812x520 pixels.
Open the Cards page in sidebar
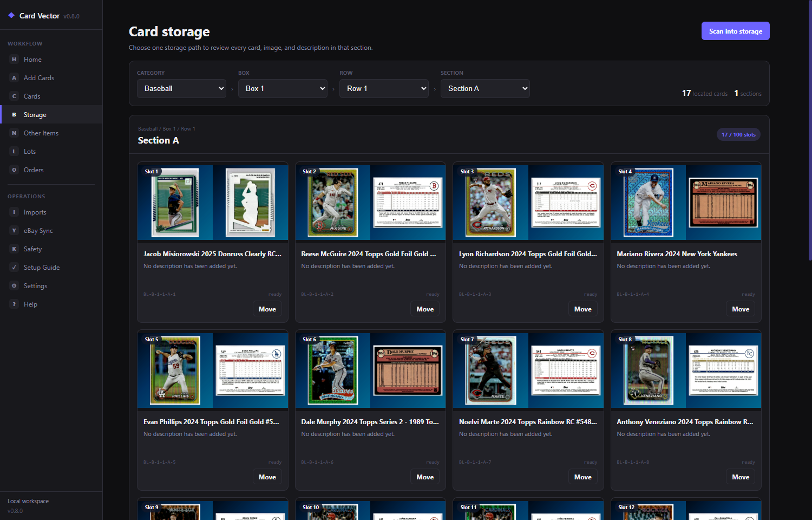coord(51,96)
